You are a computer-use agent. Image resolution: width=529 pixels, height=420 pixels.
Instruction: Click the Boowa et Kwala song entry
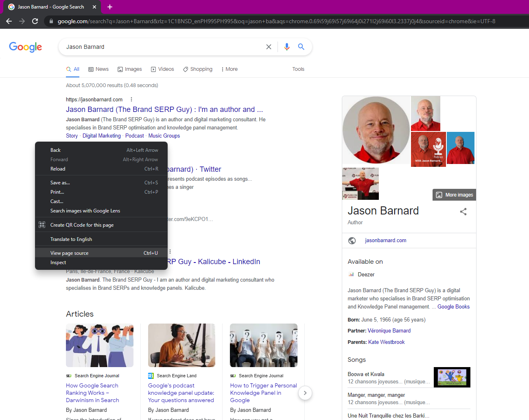389,378
